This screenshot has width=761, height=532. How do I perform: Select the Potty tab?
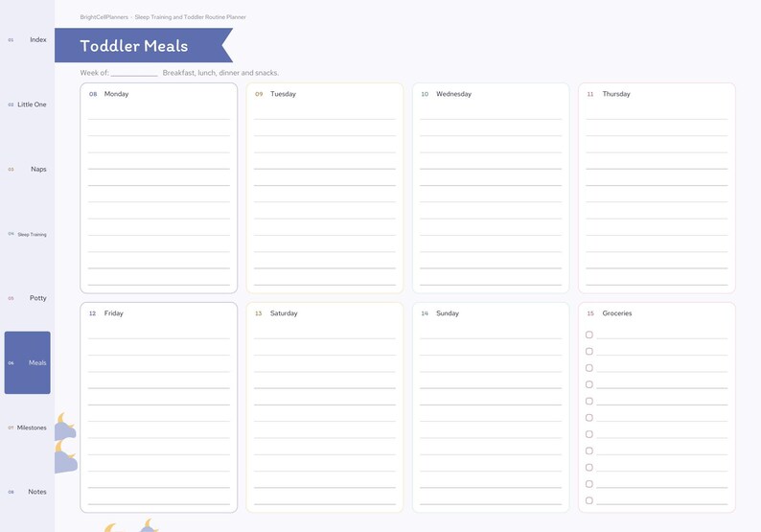(x=27, y=298)
